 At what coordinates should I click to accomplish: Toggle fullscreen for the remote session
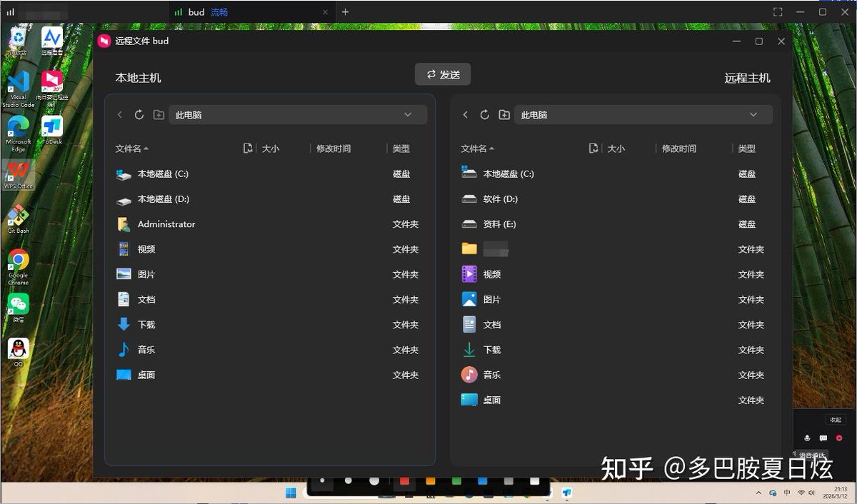(x=778, y=12)
